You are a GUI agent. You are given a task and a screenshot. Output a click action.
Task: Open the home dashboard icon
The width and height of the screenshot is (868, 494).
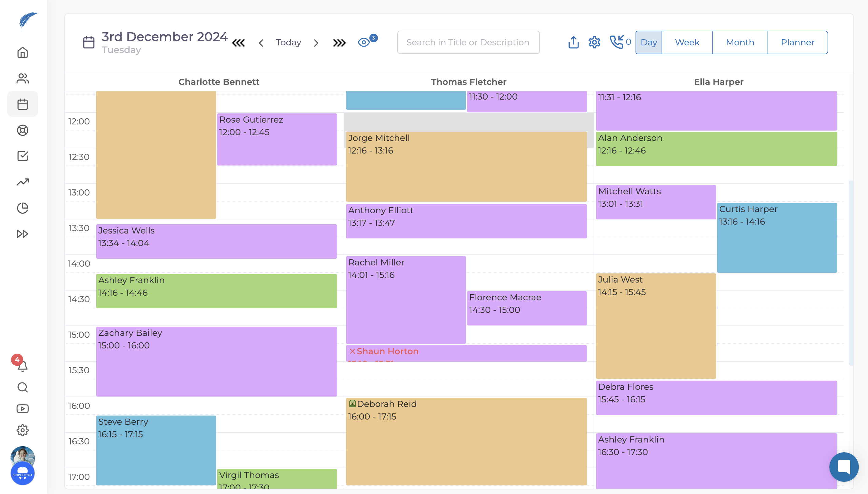[22, 53]
